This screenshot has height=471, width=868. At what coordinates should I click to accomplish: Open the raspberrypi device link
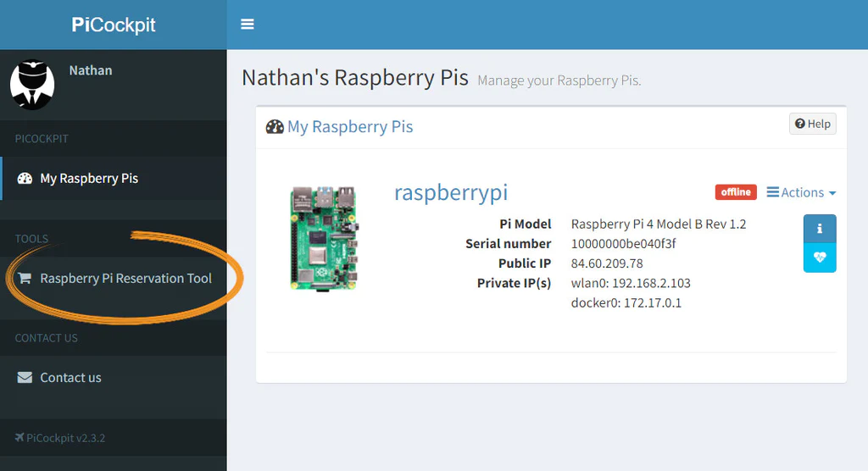[451, 192]
